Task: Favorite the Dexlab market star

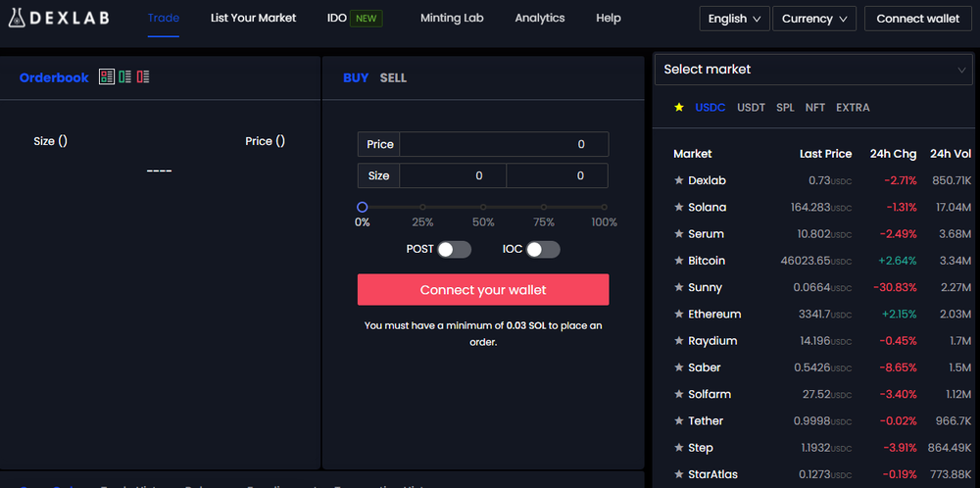Action: (679, 180)
